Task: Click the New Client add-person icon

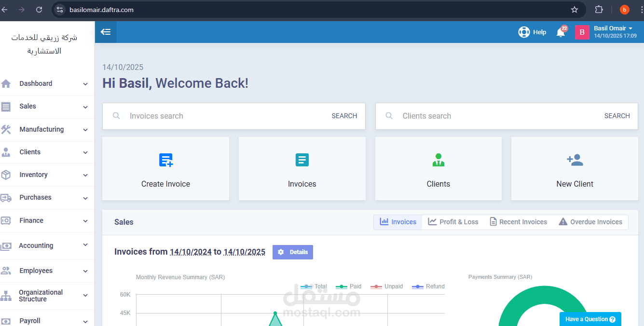Action: 575,160
